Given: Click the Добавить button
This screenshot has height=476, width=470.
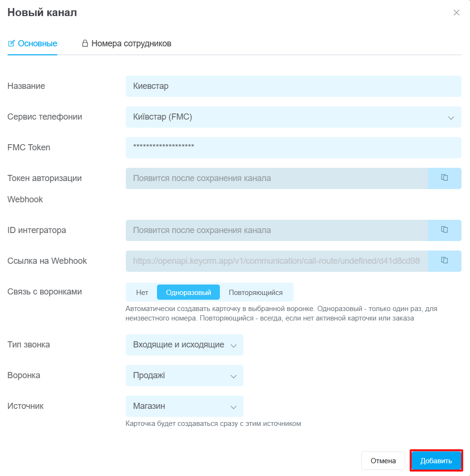Looking at the screenshot, I should 436,460.
